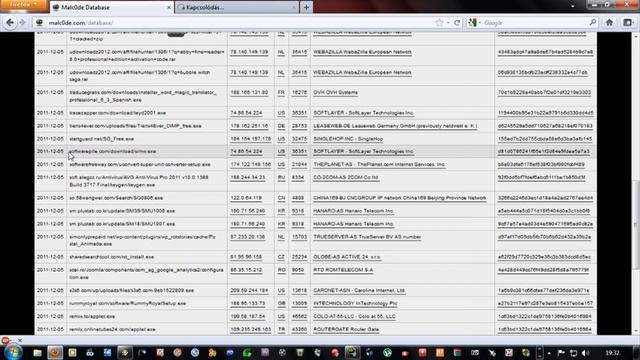Image resolution: width=640 pixels, height=360 pixels.
Task: Open IP link 81.95.96.158
Action: (x=246, y=257)
